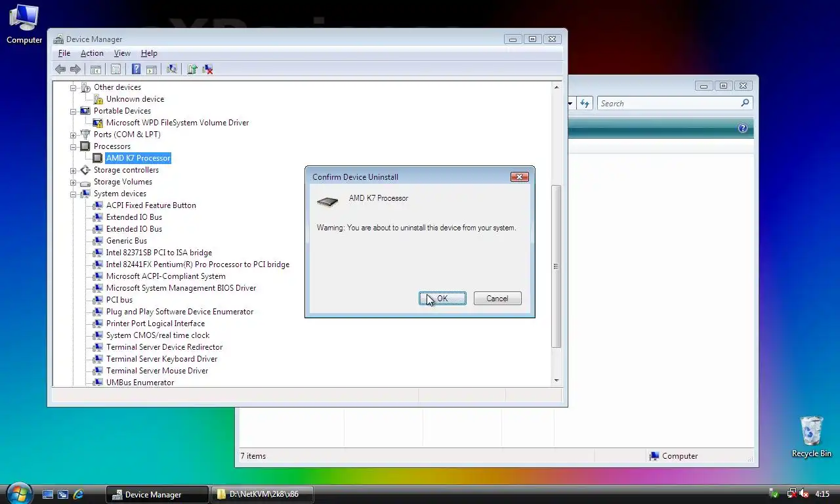Screen dimensions: 840x504
Task: Click the Uninstall device toolbar icon
Action: pyautogui.click(x=207, y=69)
